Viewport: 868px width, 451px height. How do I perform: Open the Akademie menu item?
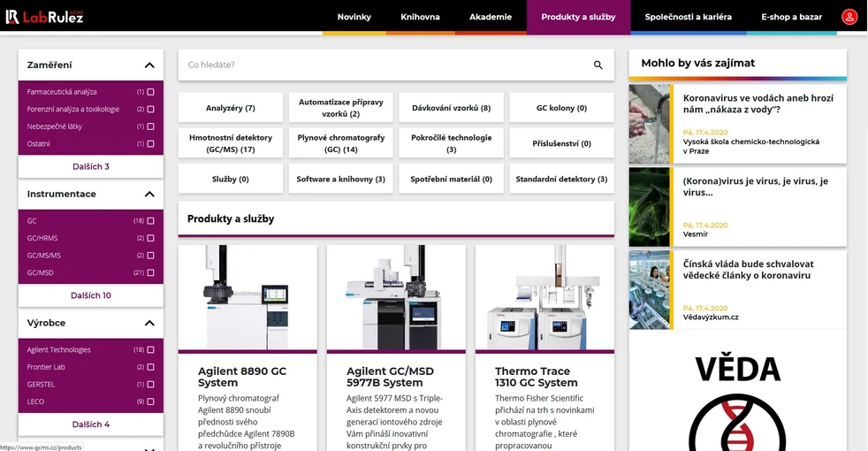point(491,17)
